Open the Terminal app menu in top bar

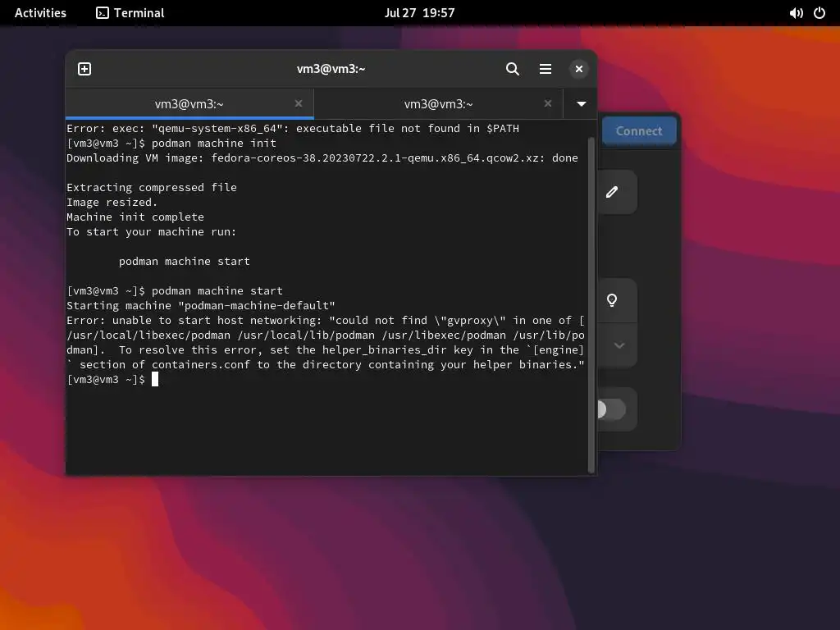click(130, 13)
